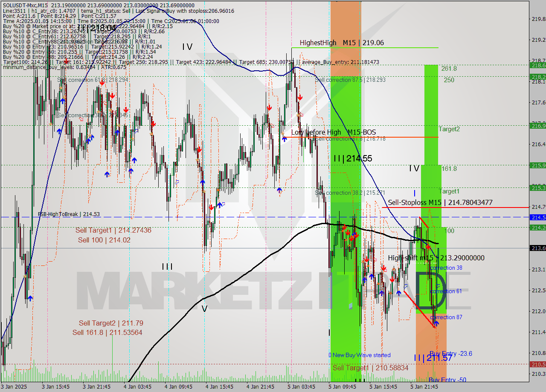Select the '261.8' Fibonacci level label
Screen dimensions: 546x392
coord(449,69)
